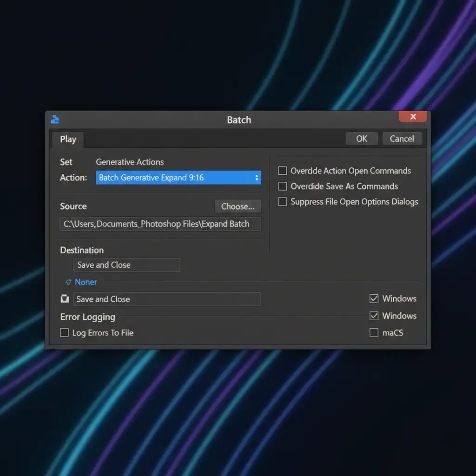Select the Play tab

[68, 139]
